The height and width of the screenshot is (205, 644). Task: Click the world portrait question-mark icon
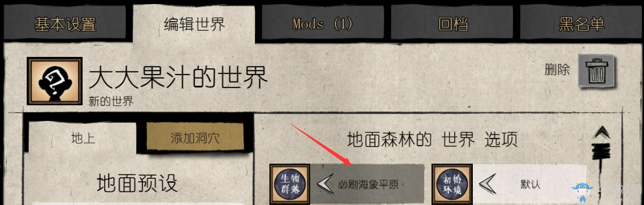55,81
